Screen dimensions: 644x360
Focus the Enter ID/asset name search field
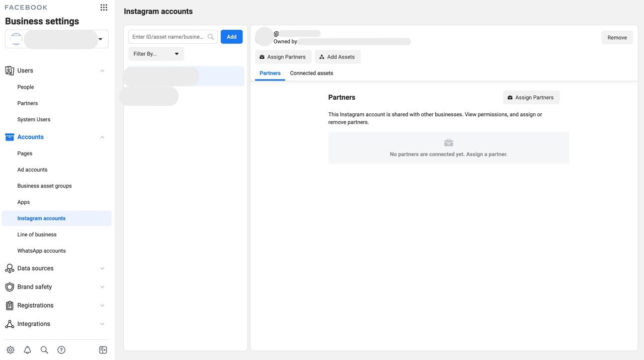tap(173, 37)
